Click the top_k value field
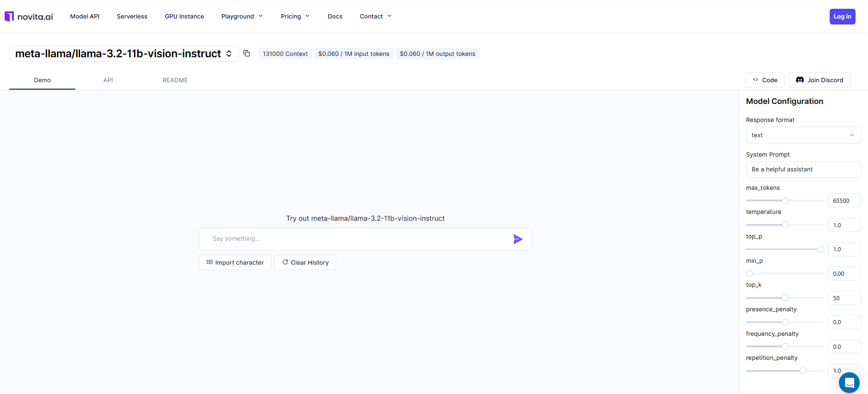Screen dimensions: 868x394 pos(844,298)
